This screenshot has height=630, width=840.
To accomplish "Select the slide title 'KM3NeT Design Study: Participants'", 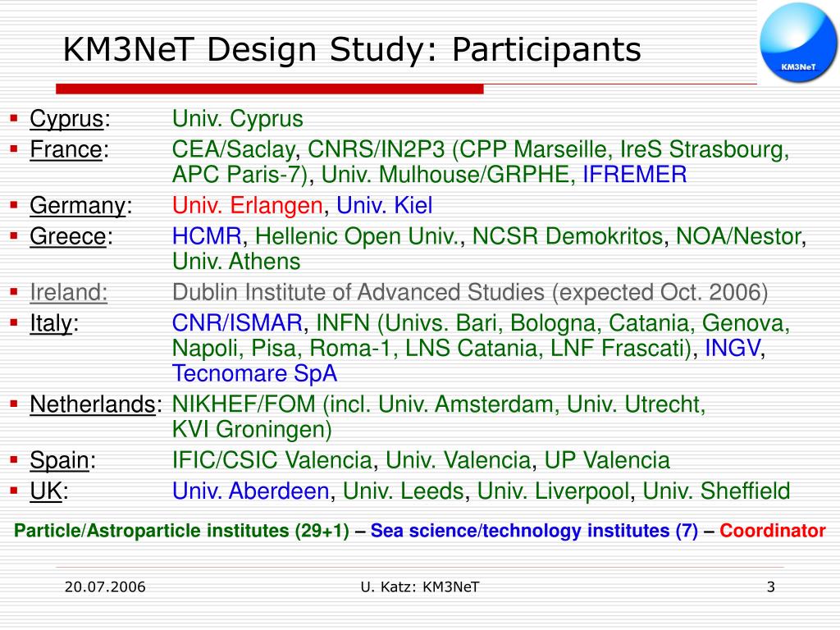I will pos(352,50).
